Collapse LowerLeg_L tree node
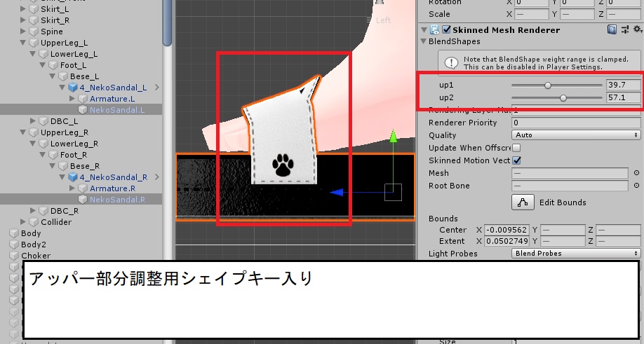644x344 pixels. [x=33, y=54]
